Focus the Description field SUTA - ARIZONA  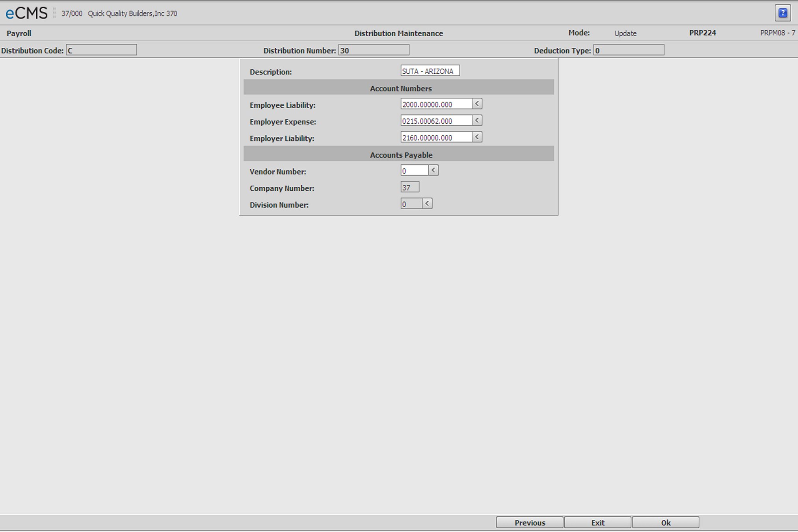click(x=430, y=71)
